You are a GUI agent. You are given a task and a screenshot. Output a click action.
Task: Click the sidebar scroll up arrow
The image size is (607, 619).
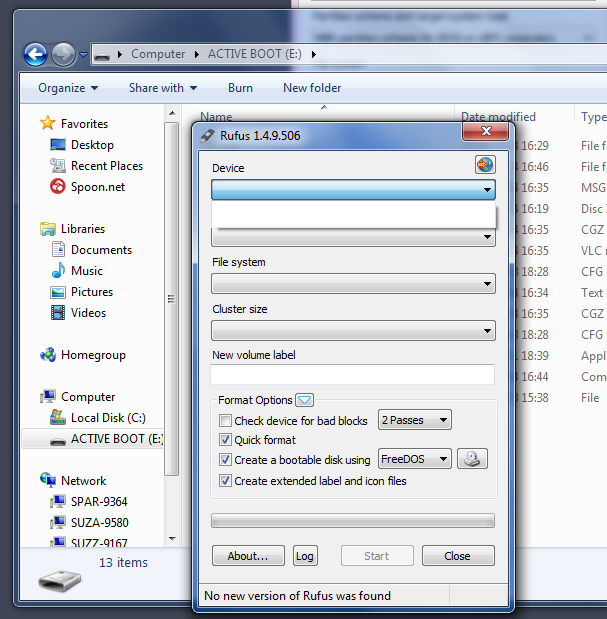(172, 113)
